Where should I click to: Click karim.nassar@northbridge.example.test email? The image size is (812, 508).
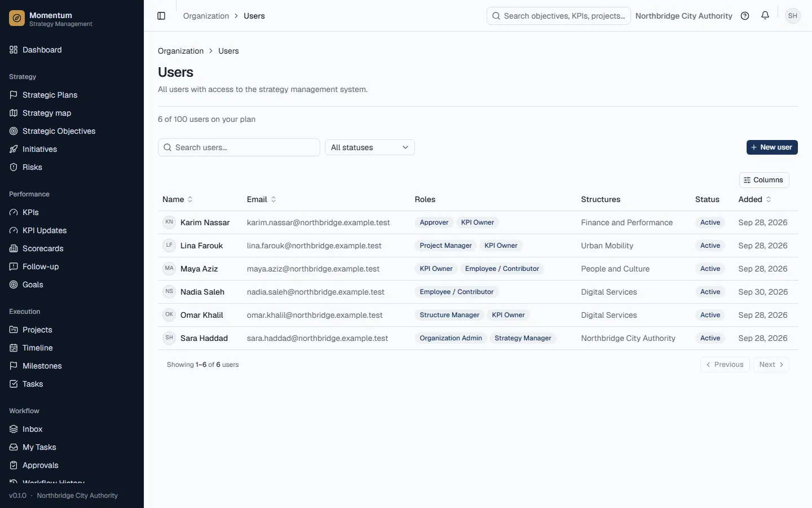[x=319, y=222]
